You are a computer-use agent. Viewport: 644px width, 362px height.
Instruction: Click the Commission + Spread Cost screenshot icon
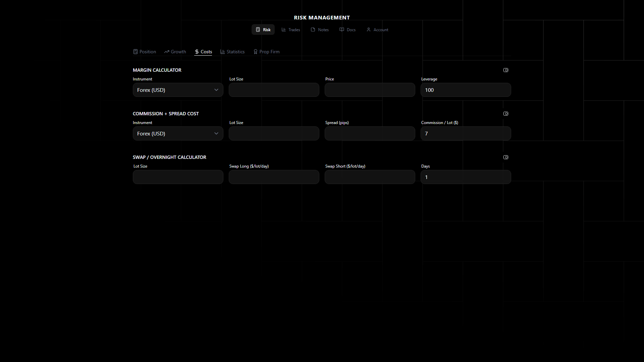click(506, 114)
